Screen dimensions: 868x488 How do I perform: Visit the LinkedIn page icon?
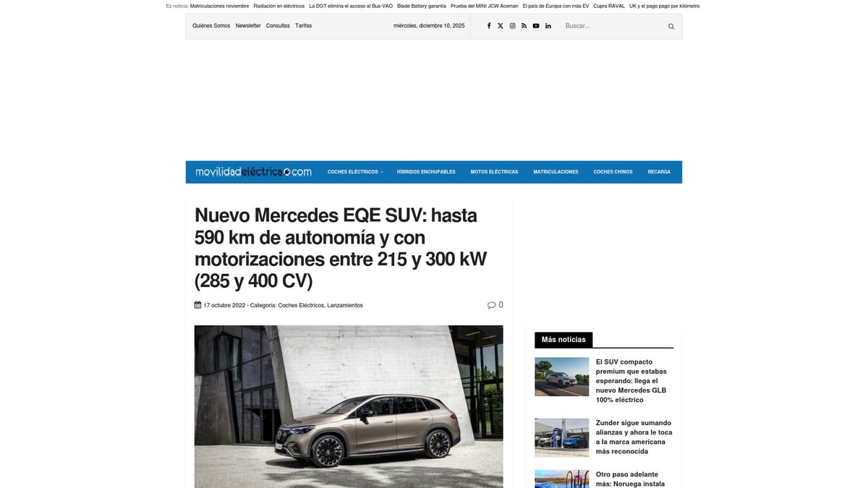coord(548,25)
